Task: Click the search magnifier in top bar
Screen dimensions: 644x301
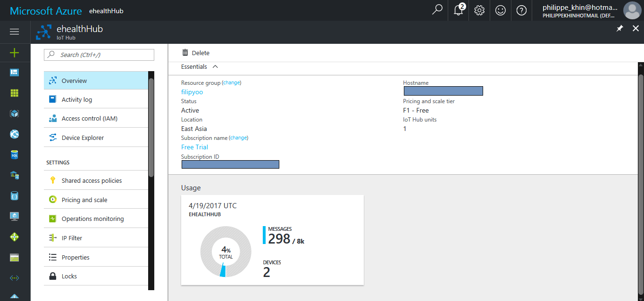Action: (437, 10)
